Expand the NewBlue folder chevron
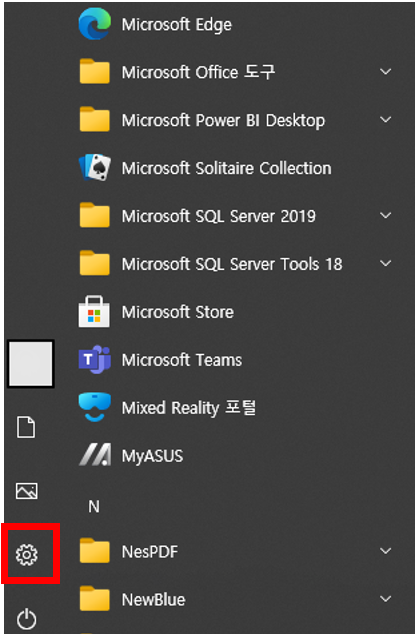Screen dimensions: 418x641 click(x=385, y=599)
